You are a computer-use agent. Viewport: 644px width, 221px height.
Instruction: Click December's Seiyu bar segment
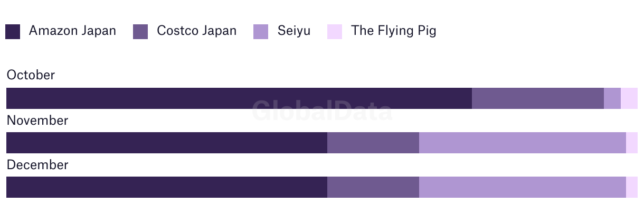click(x=523, y=187)
